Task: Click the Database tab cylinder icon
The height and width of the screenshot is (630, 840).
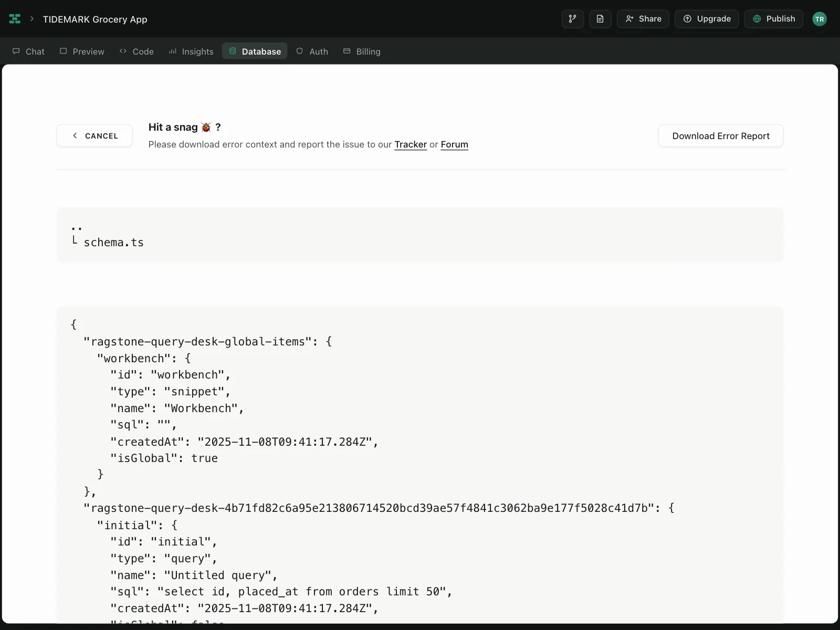Action: tap(233, 51)
